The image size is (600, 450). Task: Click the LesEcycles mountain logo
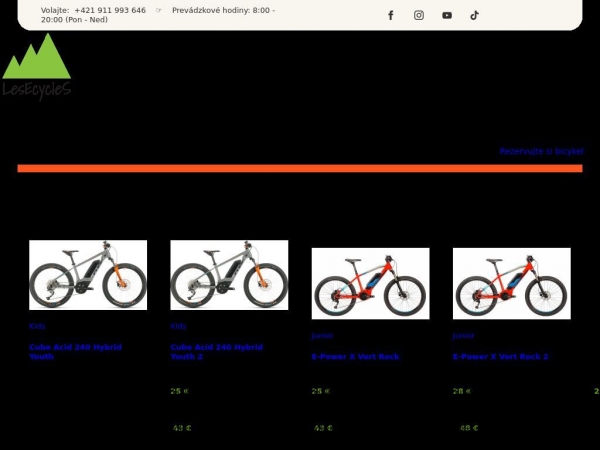tap(36, 67)
